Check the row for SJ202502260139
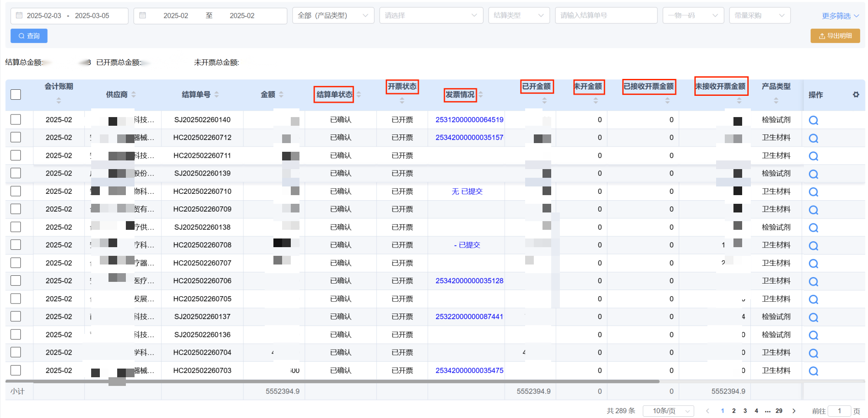 [x=16, y=173]
